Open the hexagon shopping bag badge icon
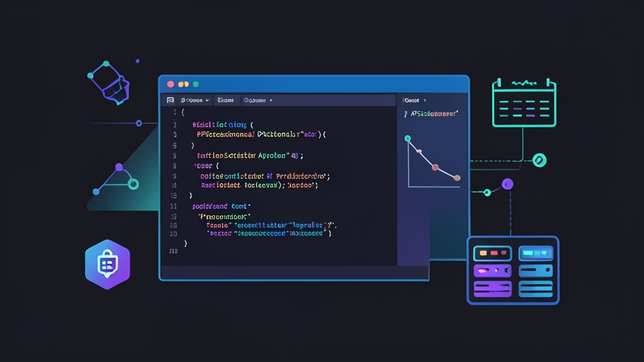The width and height of the screenshot is (644, 362). point(108,265)
